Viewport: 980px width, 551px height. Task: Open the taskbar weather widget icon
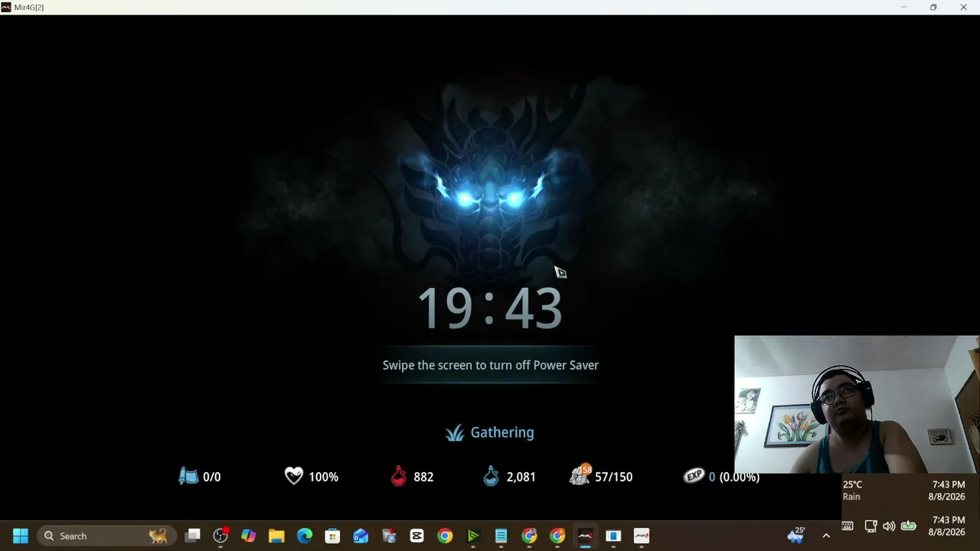tap(796, 535)
